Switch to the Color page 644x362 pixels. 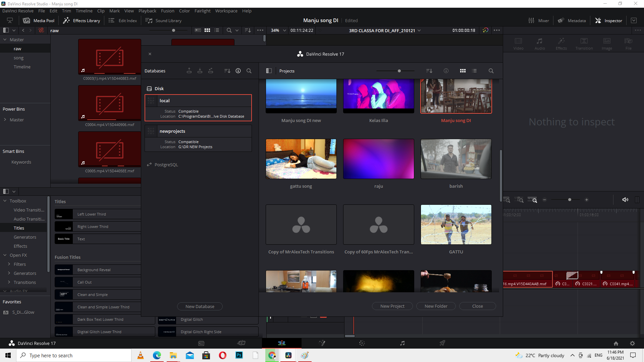tap(362, 343)
